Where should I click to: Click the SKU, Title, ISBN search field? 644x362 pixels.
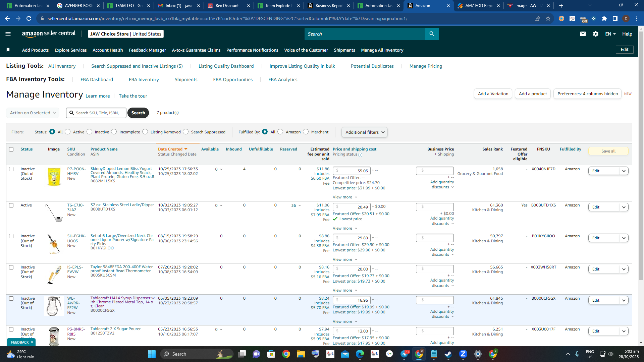point(96,113)
